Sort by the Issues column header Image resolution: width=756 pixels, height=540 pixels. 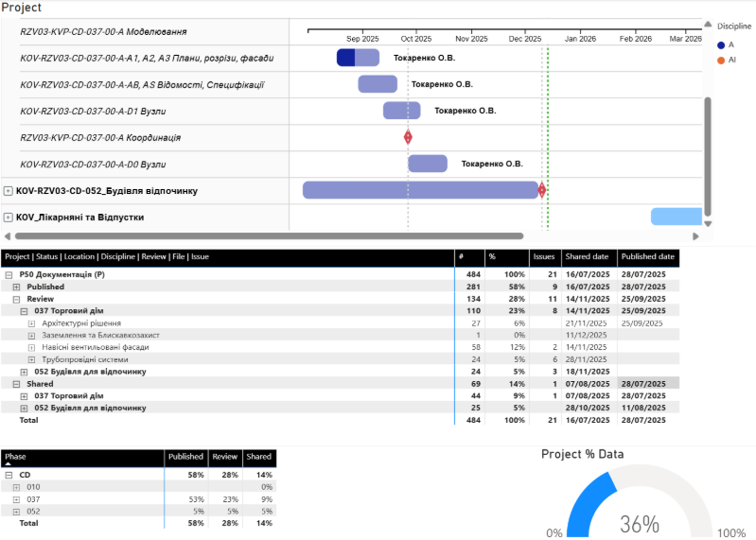[545, 257]
